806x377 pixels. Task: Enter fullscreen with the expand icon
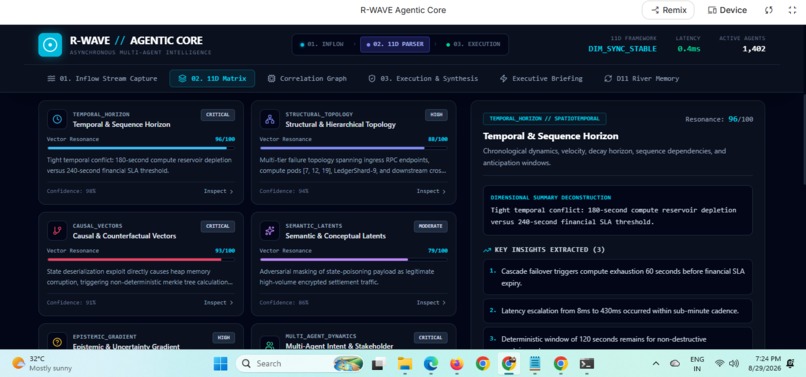pyautogui.click(x=792, y=10)
